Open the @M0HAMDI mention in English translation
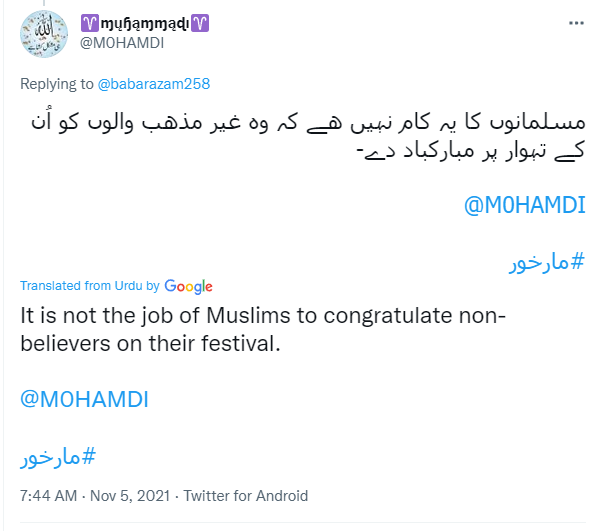 85,397
